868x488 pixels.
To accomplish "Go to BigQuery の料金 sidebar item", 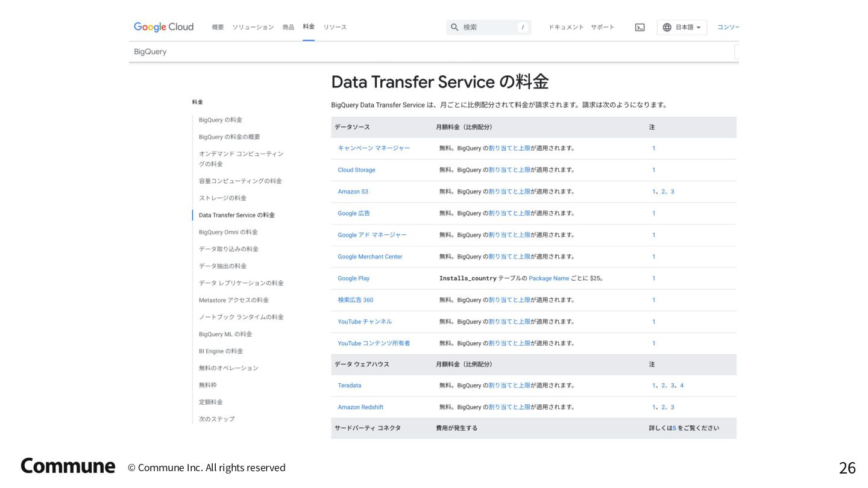I will (221, 120).
